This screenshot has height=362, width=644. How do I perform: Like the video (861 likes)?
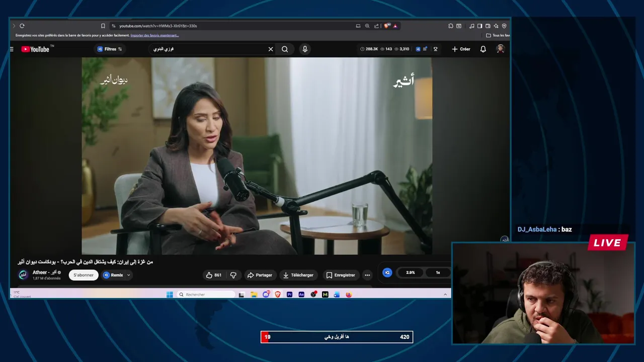(x=214, y=275)
